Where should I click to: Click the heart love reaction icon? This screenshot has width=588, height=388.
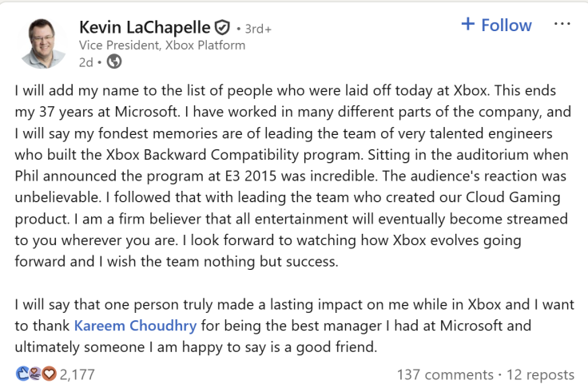(49, 374)
